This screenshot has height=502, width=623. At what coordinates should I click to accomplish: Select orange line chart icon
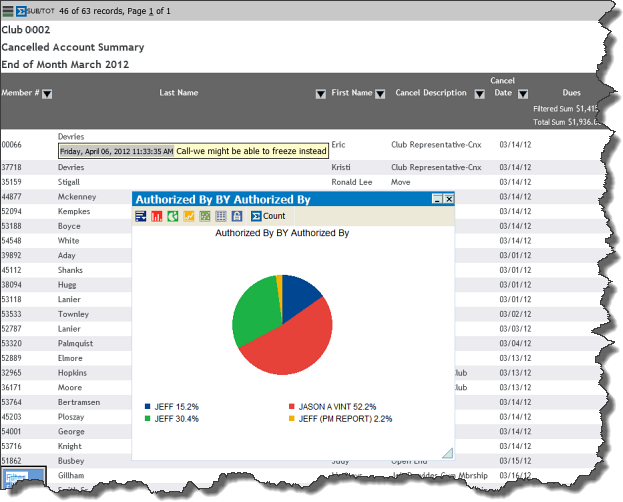[x=189, y=216]
